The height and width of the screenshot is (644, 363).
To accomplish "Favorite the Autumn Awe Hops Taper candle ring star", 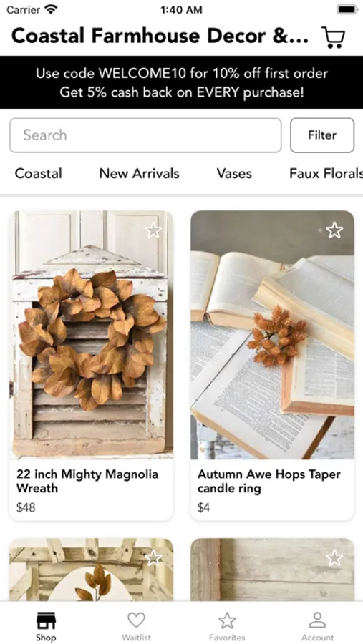I will click(334, 230).
